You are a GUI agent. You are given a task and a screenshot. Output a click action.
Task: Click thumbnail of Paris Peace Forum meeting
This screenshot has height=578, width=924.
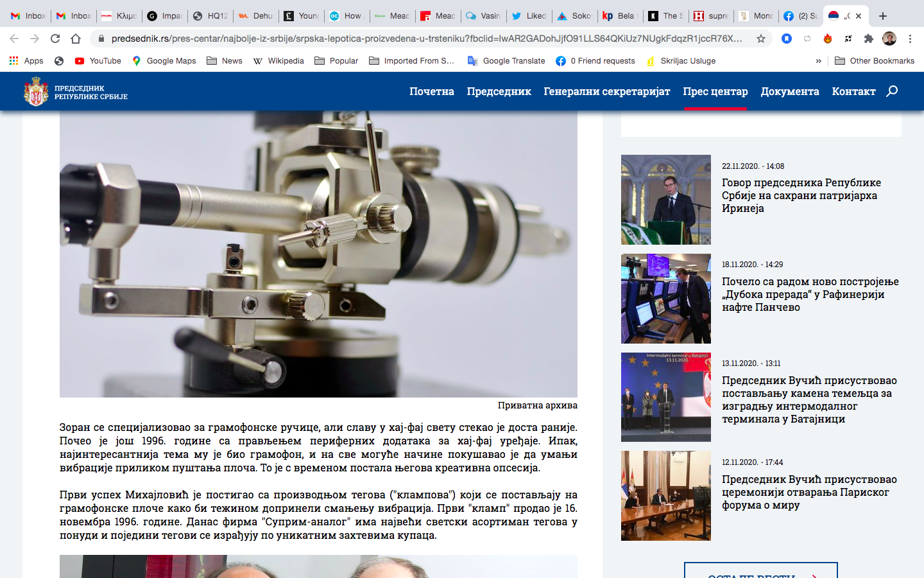[666, 496]
